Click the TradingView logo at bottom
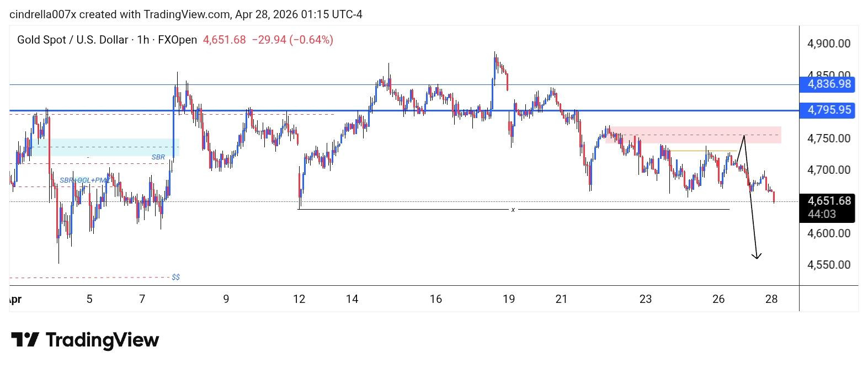 85,340
